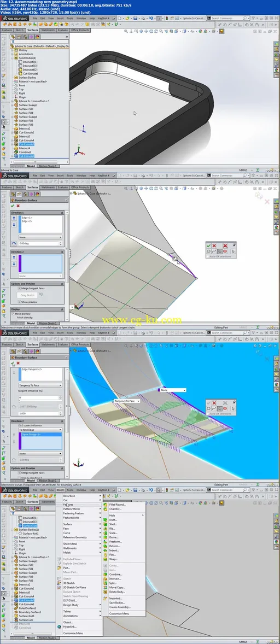Select Ruled Surface1 in bottom frame tree
Image resolution: width=280 pixels, height=644 pixels.
coord(27,608)
